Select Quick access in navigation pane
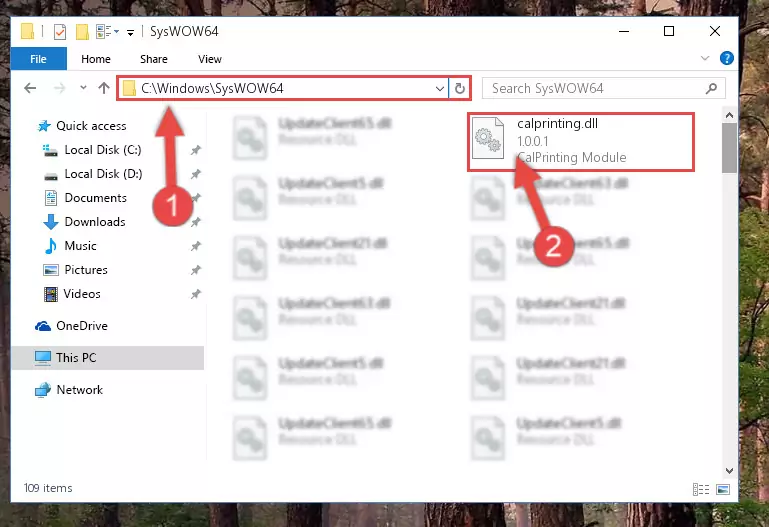Viewport: 769px width, 527px height. click(x=91, y=126)
